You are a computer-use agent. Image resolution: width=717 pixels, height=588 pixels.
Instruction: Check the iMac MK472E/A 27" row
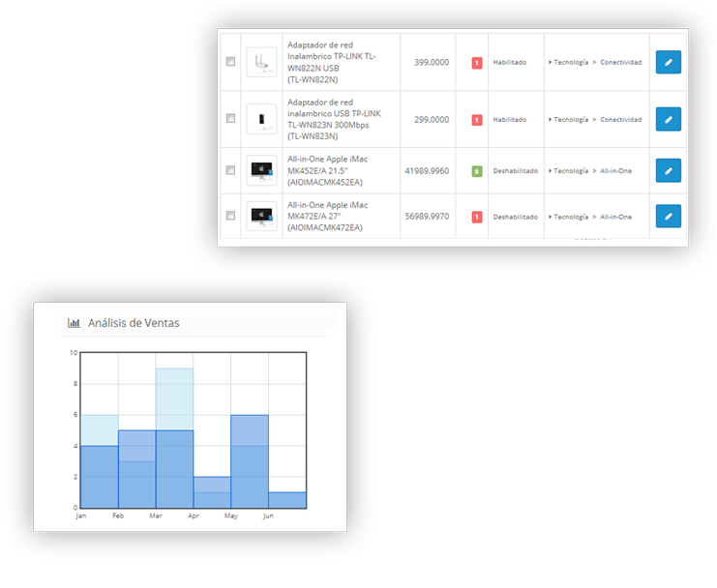click(230, 216)
